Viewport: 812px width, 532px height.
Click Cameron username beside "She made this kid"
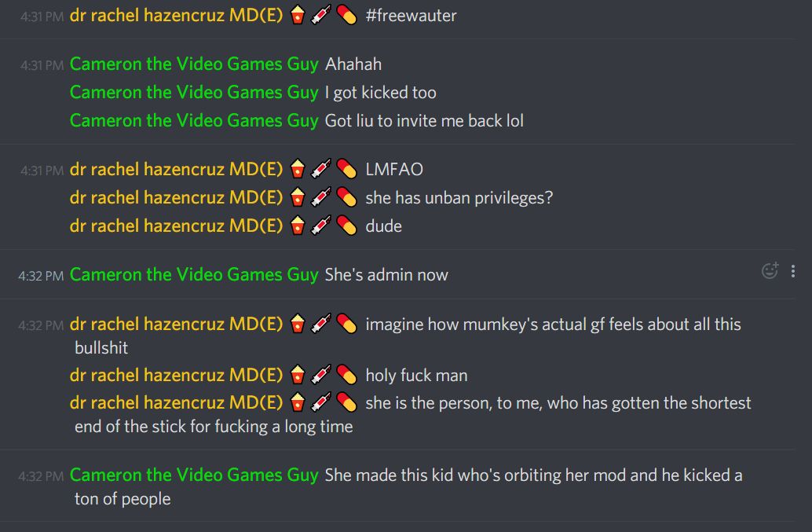coord(194,475)
